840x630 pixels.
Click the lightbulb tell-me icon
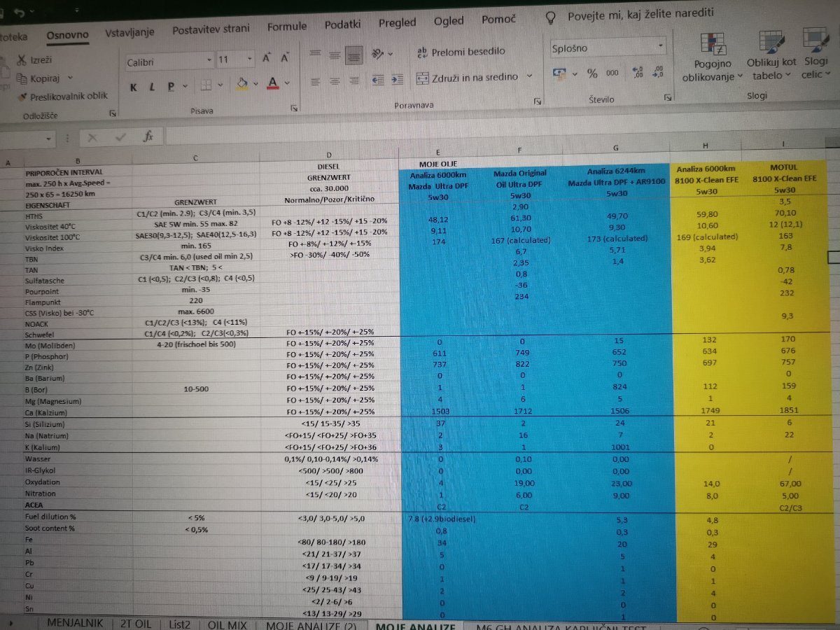click(552, 16)
